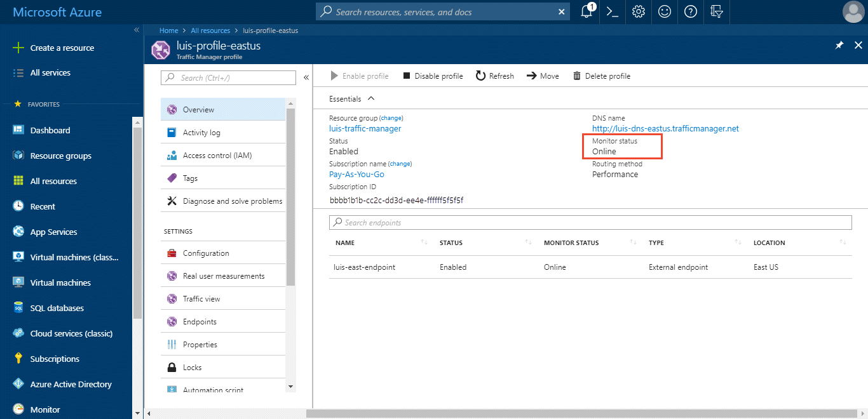Click the Move button in the toolbar

click(543, 76)
